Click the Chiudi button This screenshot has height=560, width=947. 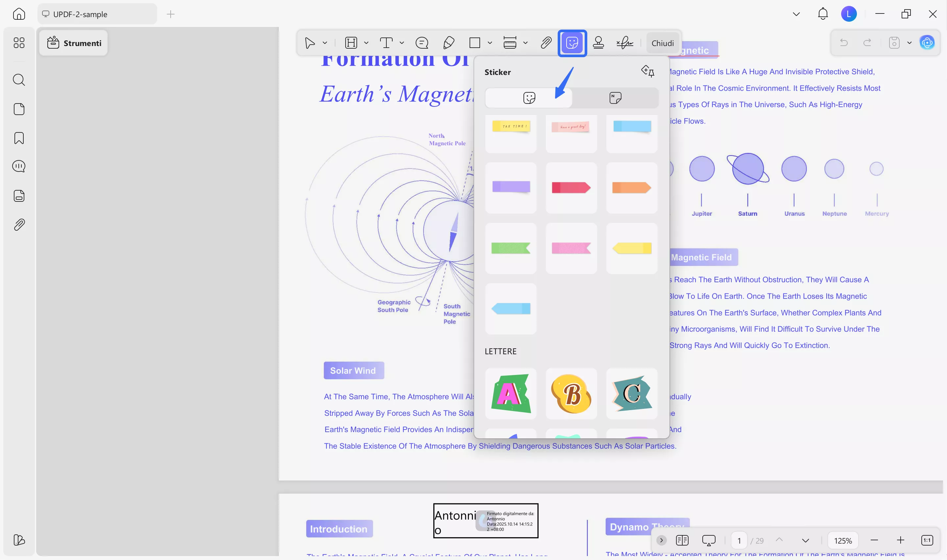click(x=663, y=43)
